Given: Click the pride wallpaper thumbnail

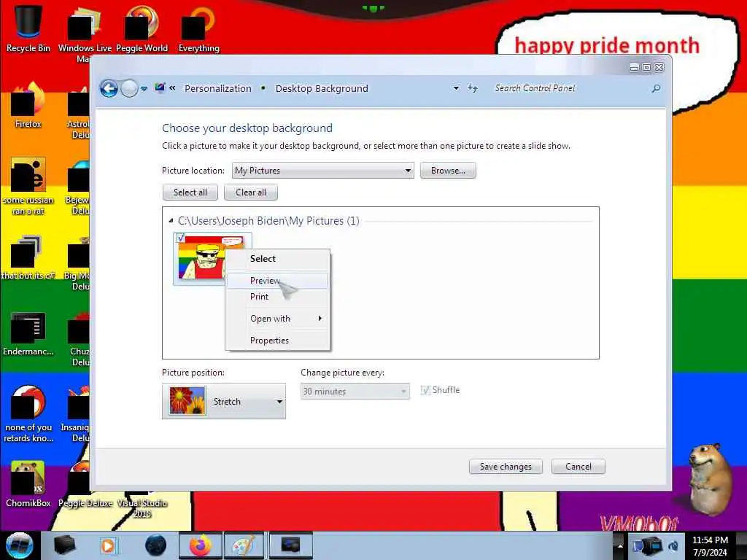Looking at the screenshot, I should 201,260.
